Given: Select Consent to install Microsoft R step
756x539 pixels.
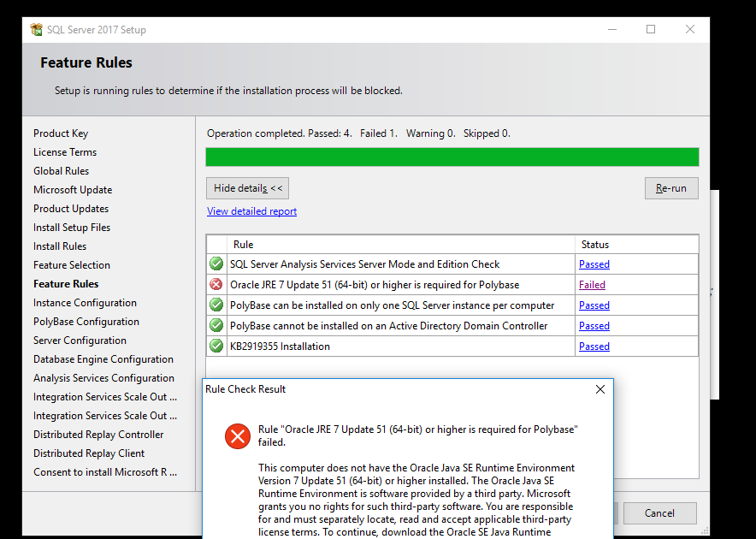Looking at the screenshot, I should pos(105,472).
